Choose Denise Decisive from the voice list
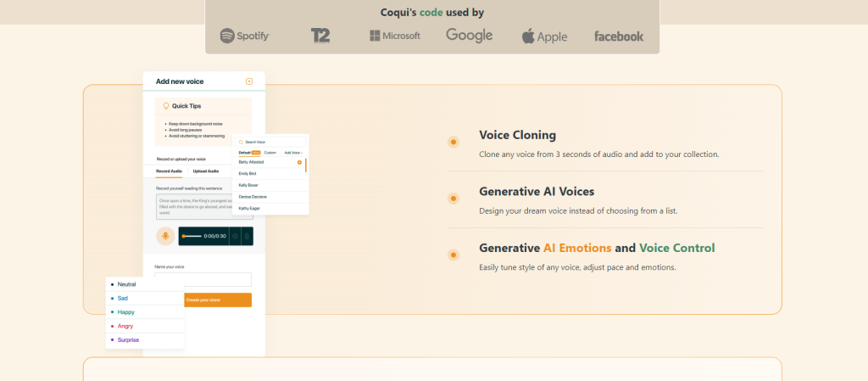 click(x=253, y=196)
